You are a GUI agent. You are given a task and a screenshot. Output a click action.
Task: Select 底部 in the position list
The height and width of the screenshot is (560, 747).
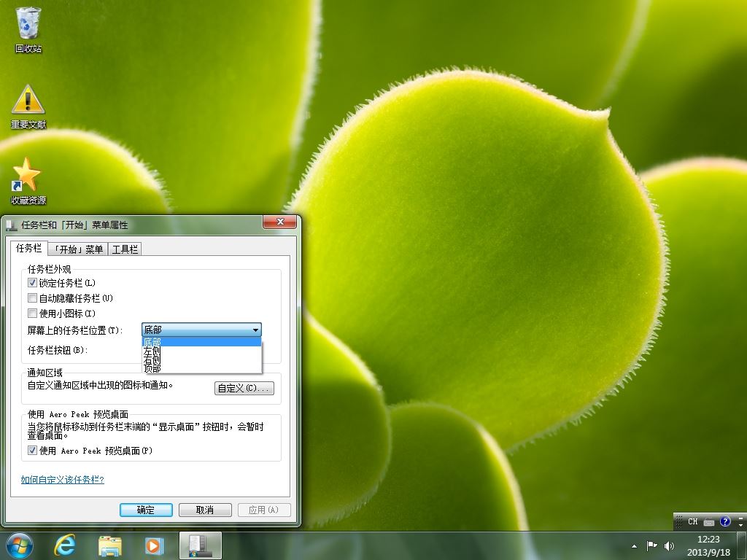coord(201,342)
